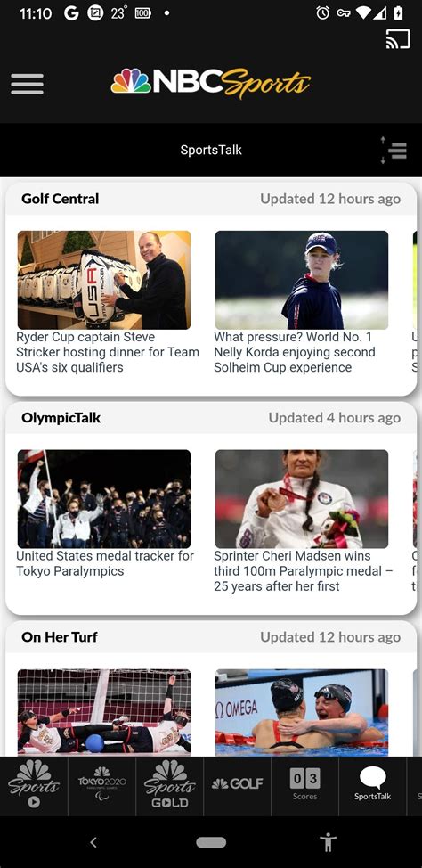Open Steve Stricker Ryder Cup article thumbnail
Screen dimensions: 422x868
point(104,280)
